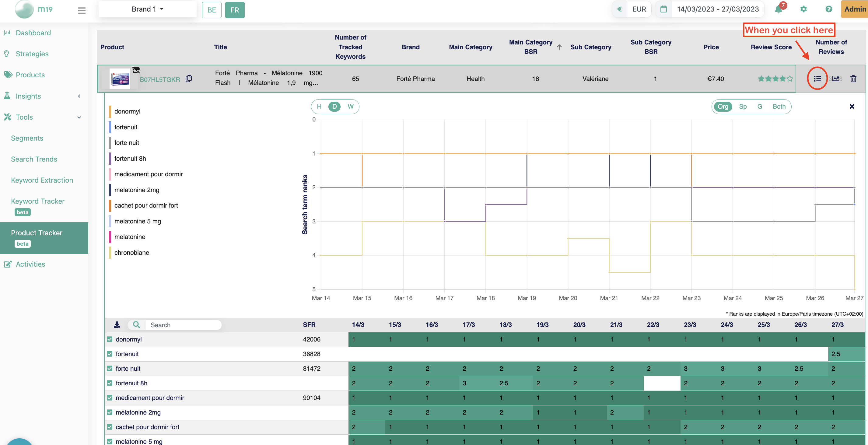Click the m19 logo

(x=34, y=9)
